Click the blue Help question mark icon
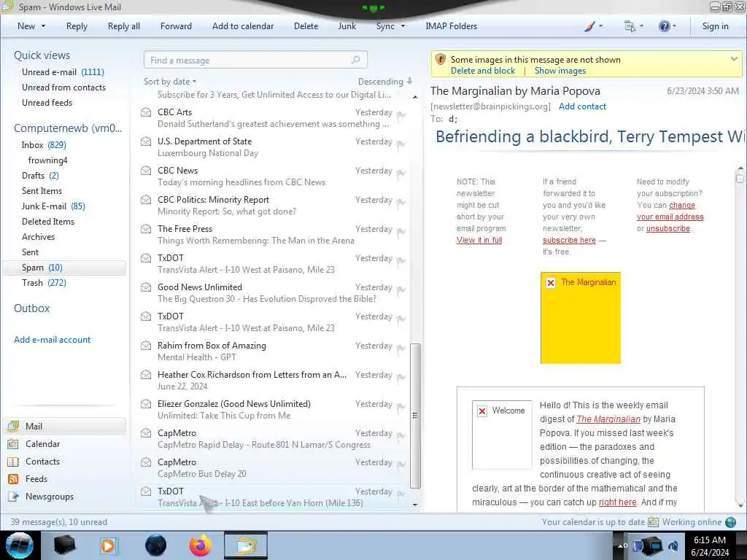 [x=664, y=26]
